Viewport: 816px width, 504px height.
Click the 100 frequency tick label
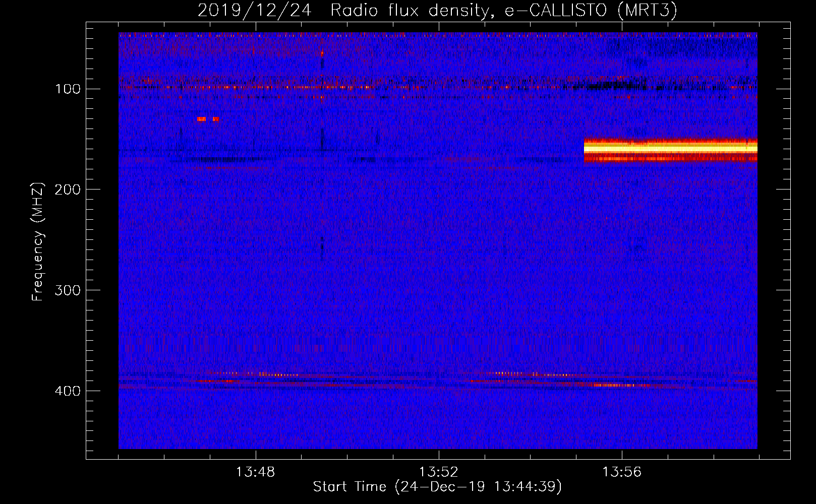point(68,89)
